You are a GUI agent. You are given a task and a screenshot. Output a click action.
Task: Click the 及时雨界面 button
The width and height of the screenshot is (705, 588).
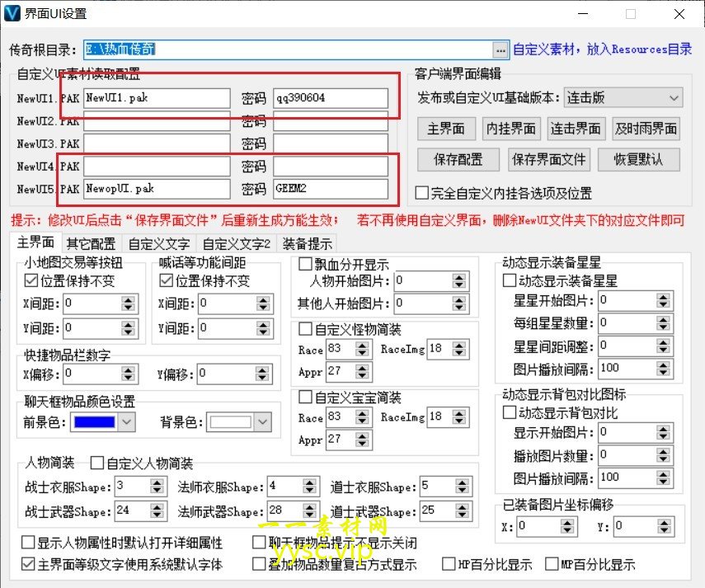tap(646, 129)
